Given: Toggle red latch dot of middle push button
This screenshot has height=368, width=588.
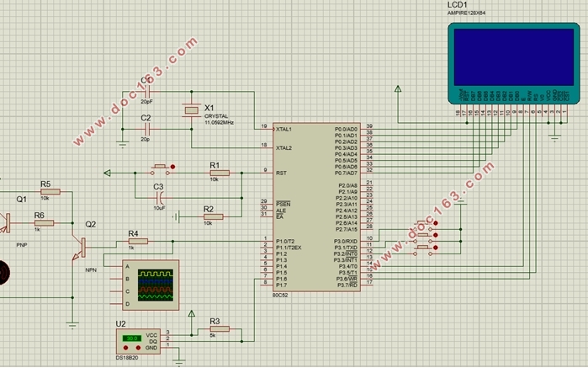Looking at the screenshot, I should tap(436, 236).
